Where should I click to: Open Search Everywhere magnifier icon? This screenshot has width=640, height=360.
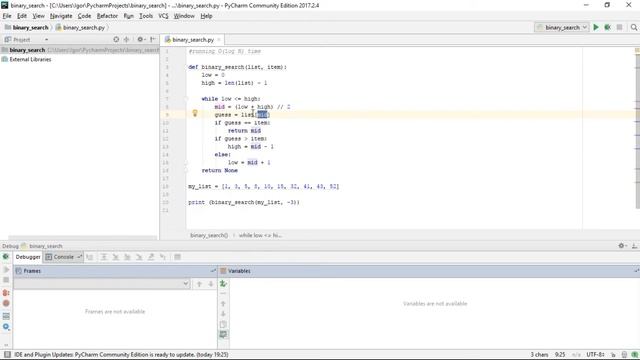pos(633,27)
